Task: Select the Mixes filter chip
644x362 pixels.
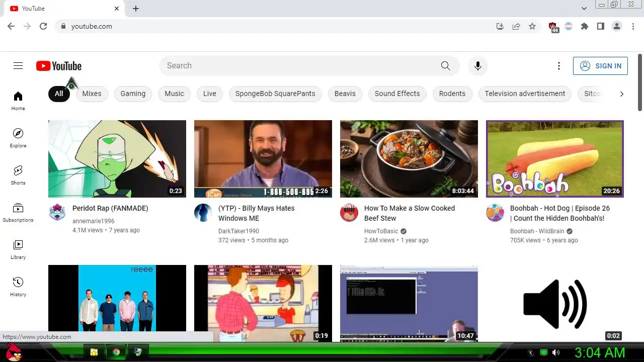Action: pyautogui.click(x=92, y=94)
